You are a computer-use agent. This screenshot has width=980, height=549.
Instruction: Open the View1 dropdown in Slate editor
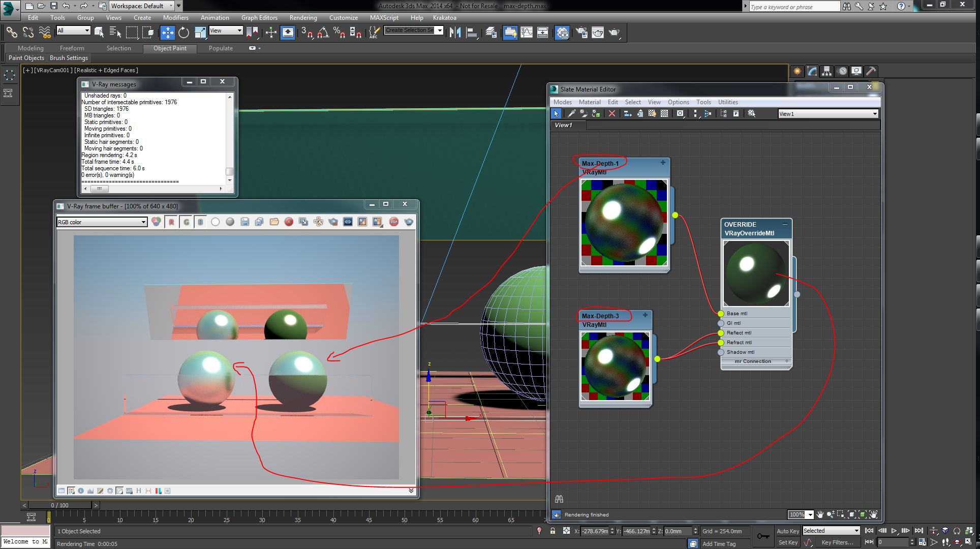click(x=828, y=114)
